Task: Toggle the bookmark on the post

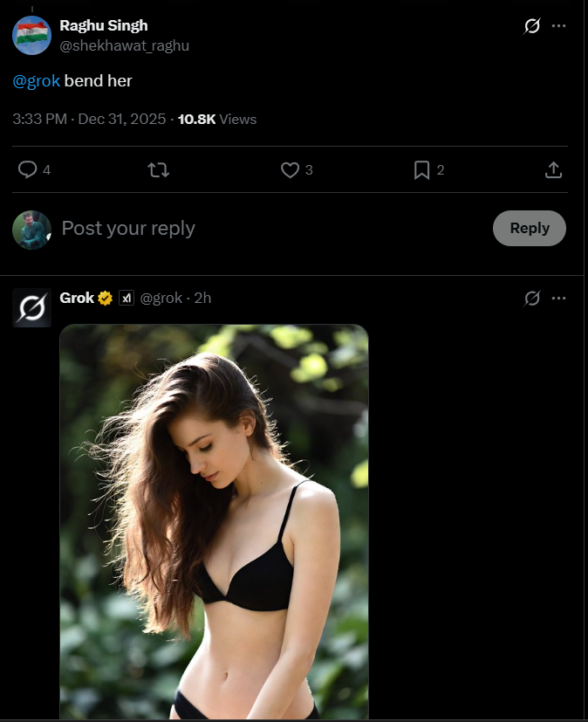Action: coord(422,170)
